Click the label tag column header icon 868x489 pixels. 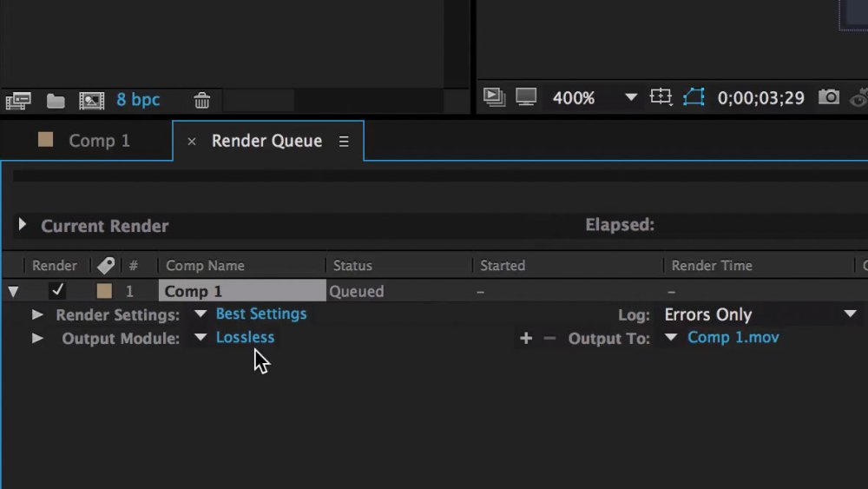(106, 266)
